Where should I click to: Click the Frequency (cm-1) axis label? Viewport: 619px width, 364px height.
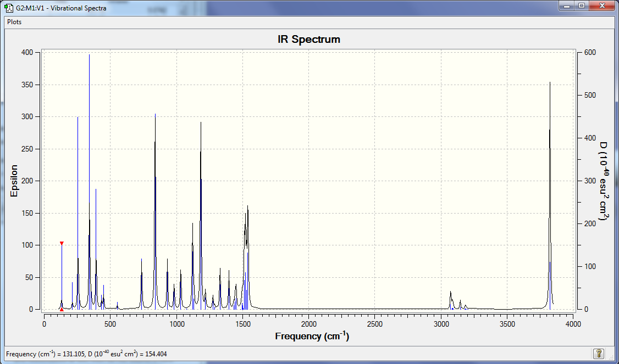tap(312, 337)
